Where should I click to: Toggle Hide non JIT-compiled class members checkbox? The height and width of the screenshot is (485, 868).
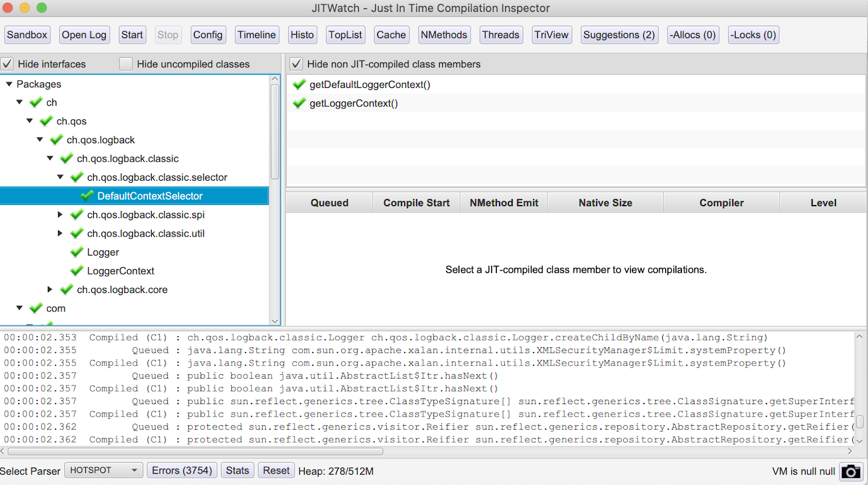click(296, 63)
